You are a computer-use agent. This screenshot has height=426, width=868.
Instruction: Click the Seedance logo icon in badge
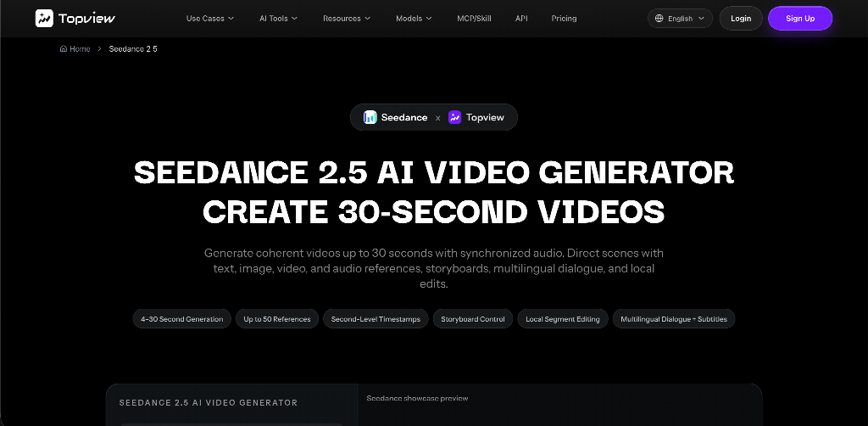pyautogui.click(x=370, y=117)
